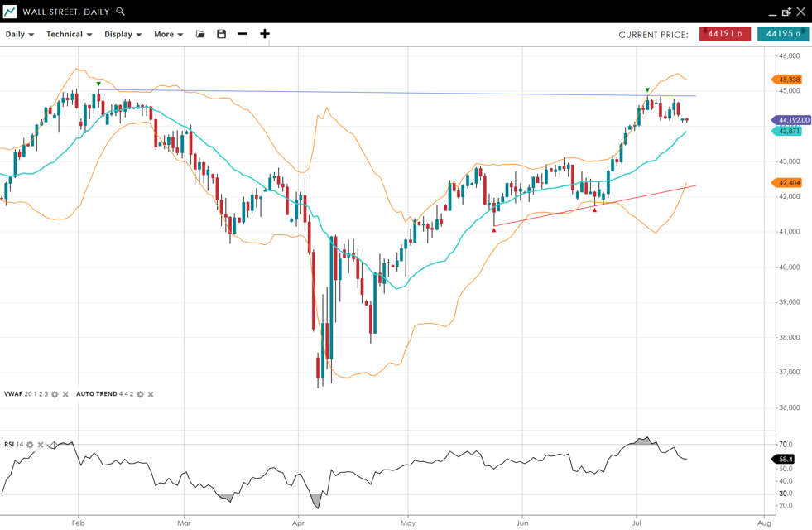Expand the Display options dropdown
812x530 pixels.
click(123, 34)
